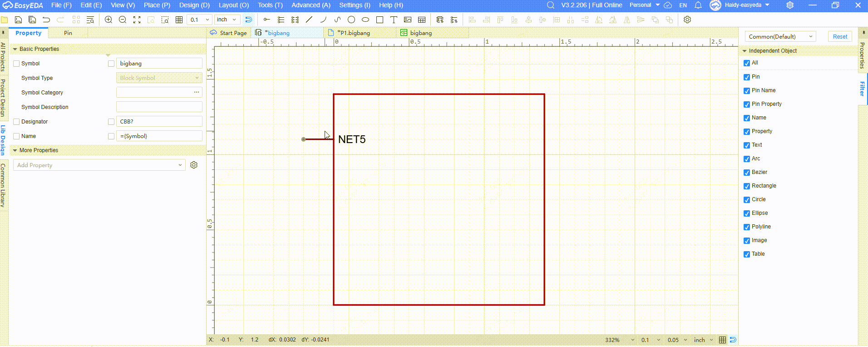Click the Fit to Window icon
The width and height of the screenshot is (868, 347).
pyautogui.click(x=137, y=20)
